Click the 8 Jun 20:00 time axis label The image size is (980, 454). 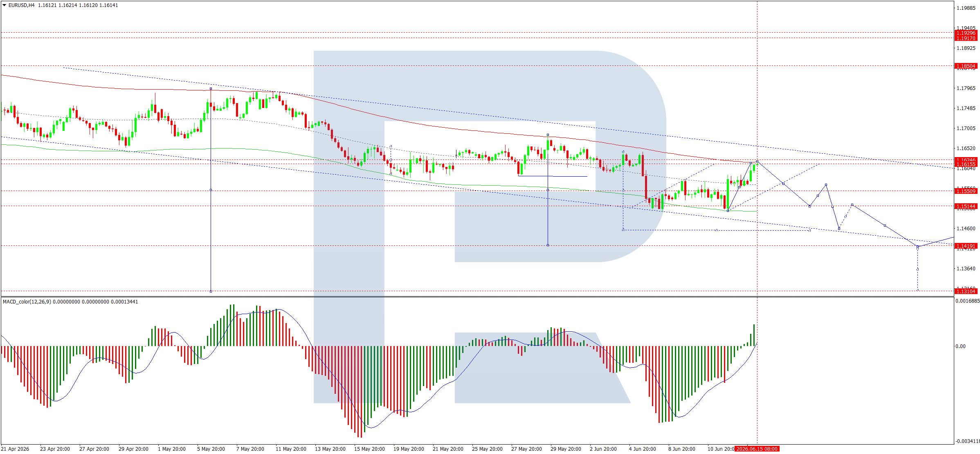(x=682, y=449)
